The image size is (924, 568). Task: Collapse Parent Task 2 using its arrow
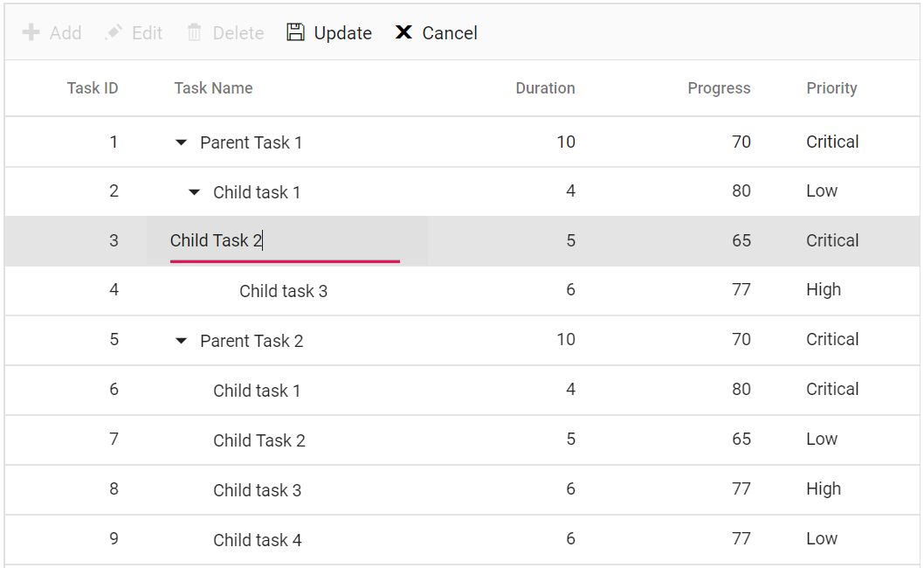pos(181,341)
